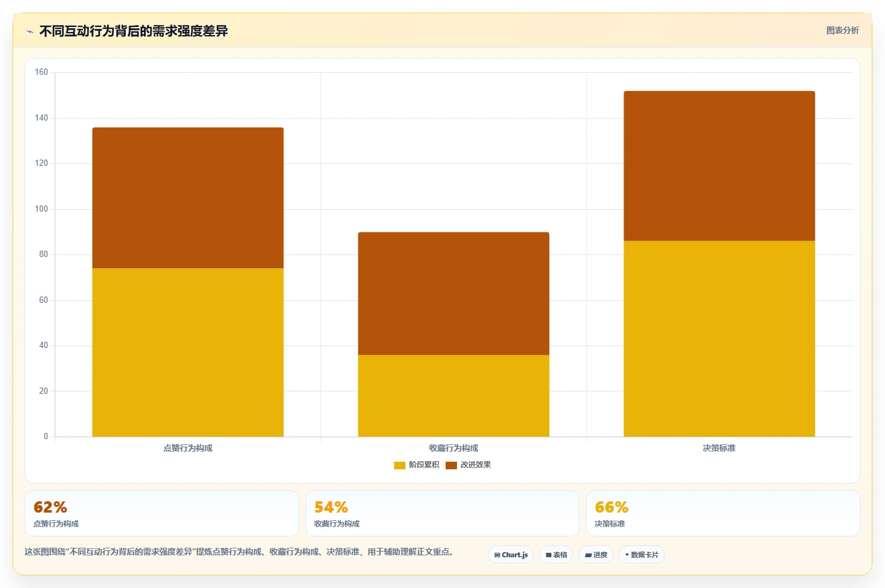Click the brown segment of 点赞行为构成 bar
This screenshot has height=588, width=885.
coord(188,198)
